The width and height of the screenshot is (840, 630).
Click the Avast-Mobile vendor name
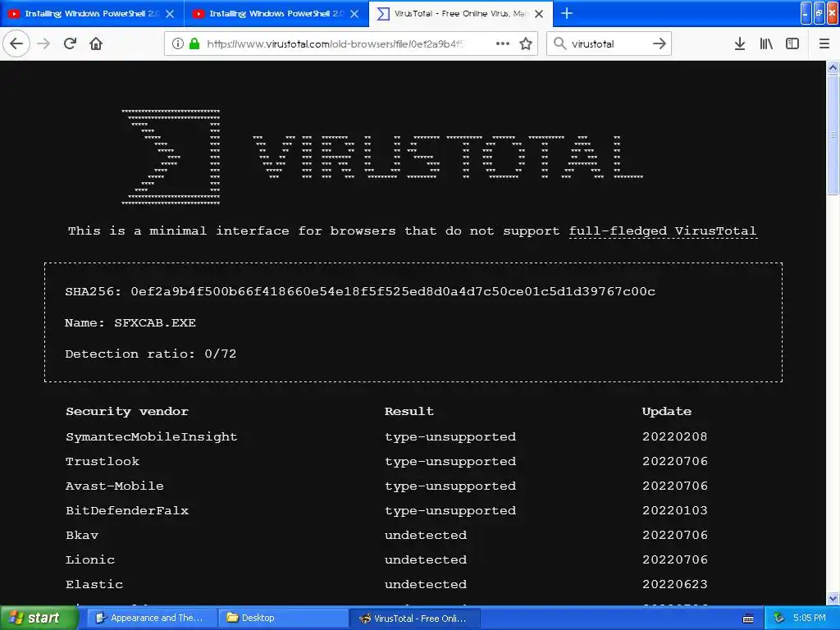(115, 486)
